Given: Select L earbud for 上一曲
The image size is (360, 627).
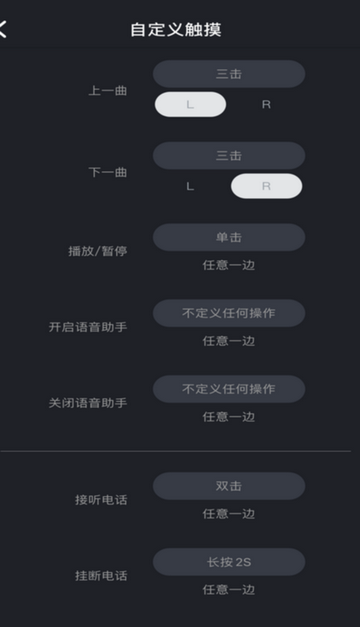Looking at the screenshot, I should coord(190,104).
